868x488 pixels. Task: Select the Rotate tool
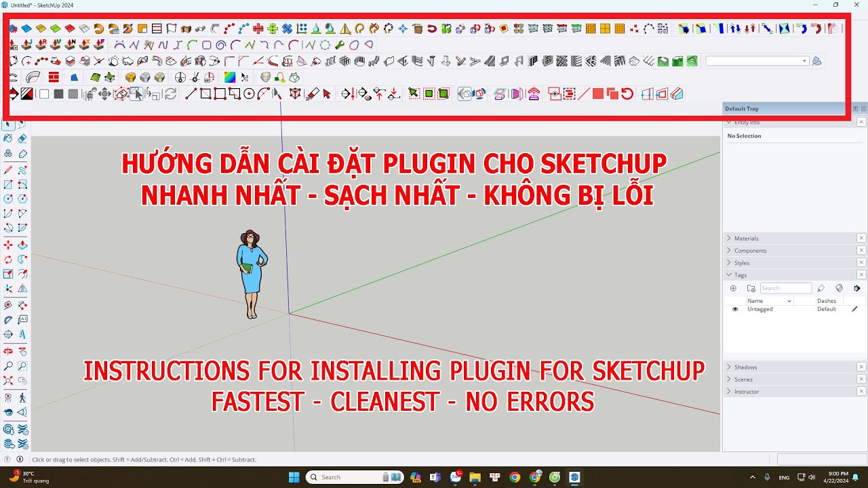pos(8,260)
